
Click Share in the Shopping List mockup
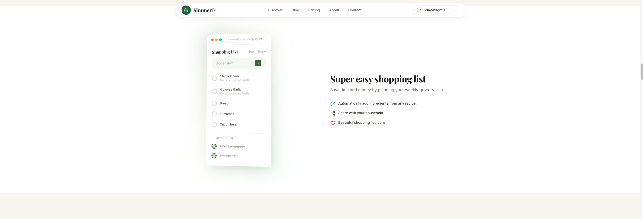261,51
